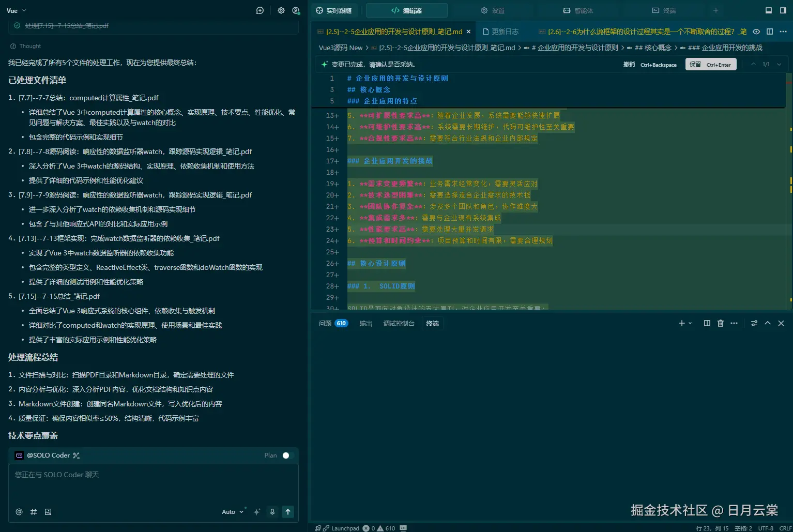Click the # context reference icon

click(34, 512)
